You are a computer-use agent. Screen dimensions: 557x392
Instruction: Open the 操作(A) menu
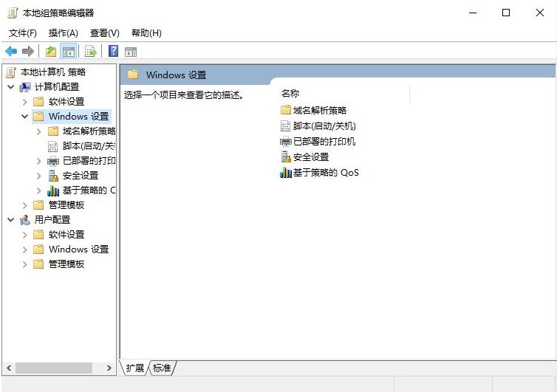point(63,32)
